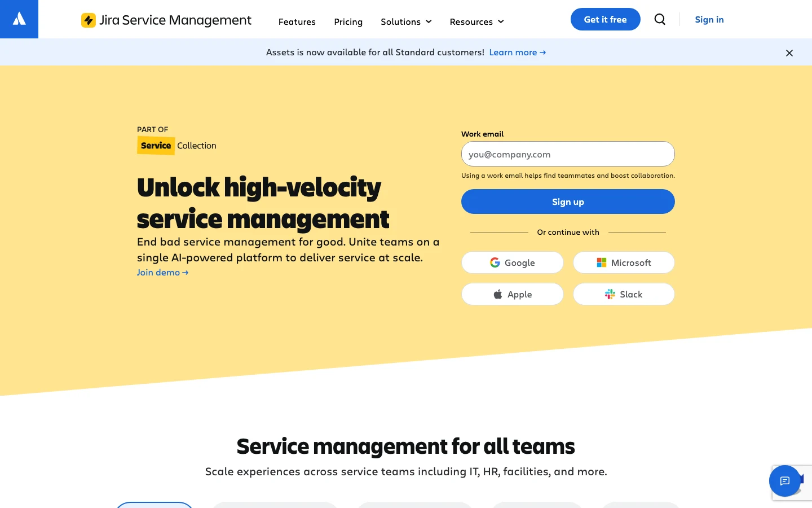The image size is (812, 508).
Task: Click the 'PART OF' label
Action: pyautogui.click(x=153, y=129)
